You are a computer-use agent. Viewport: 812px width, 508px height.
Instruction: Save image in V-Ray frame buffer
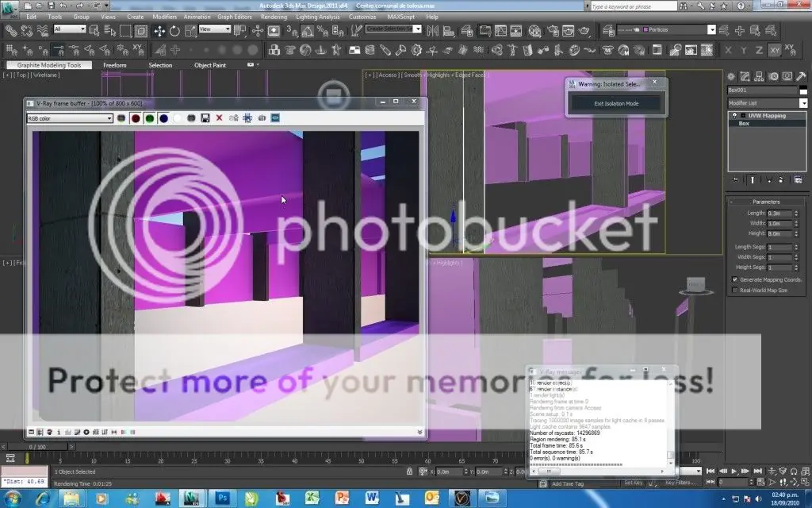pos(205,118)
